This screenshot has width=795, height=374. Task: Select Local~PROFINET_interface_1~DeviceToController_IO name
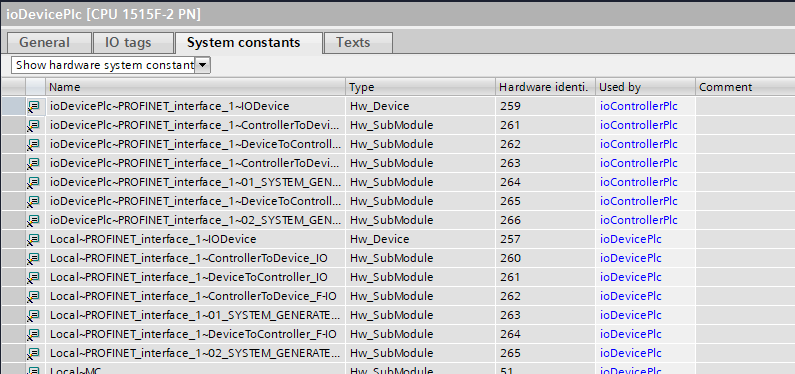(x=196, y=278)
